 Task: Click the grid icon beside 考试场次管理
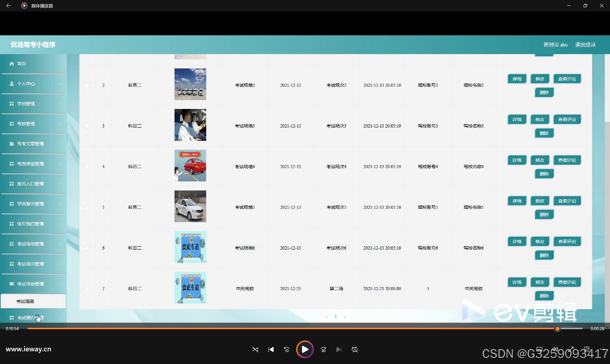[x=11, y=264]
